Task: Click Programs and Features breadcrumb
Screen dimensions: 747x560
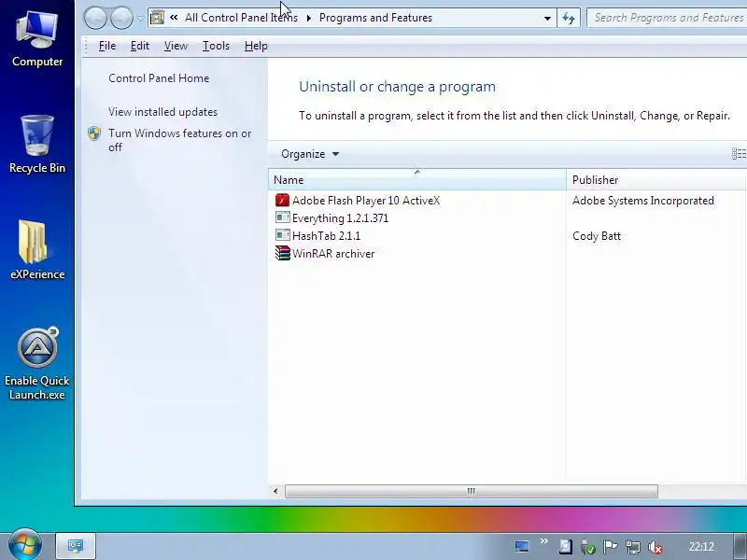Action: pos(375,18)
